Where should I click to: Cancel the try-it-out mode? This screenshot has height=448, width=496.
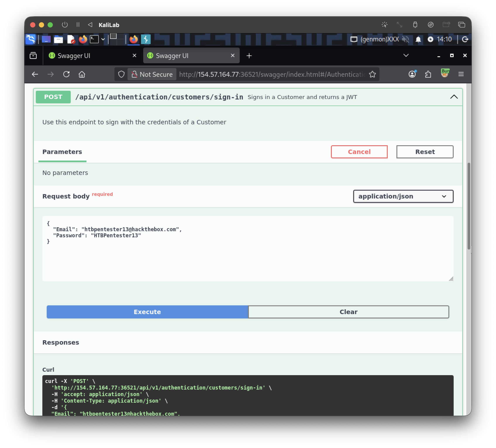click(x=359, y=152)
